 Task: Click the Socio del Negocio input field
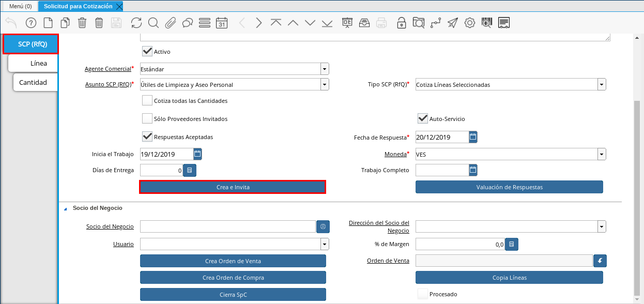coord(227,226)
